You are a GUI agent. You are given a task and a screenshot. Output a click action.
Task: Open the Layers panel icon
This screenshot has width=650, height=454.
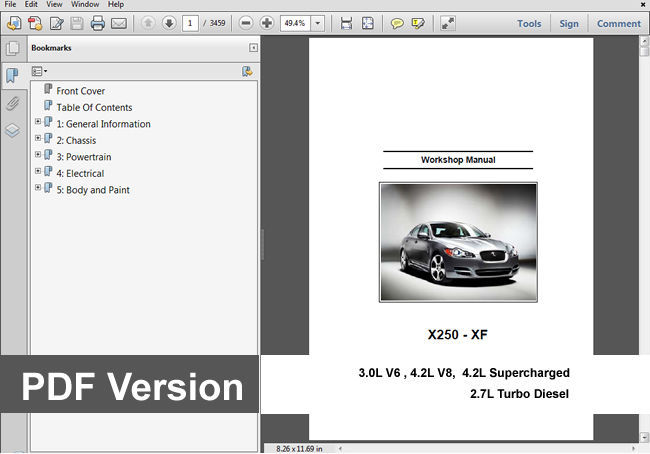tap(13, 130)
